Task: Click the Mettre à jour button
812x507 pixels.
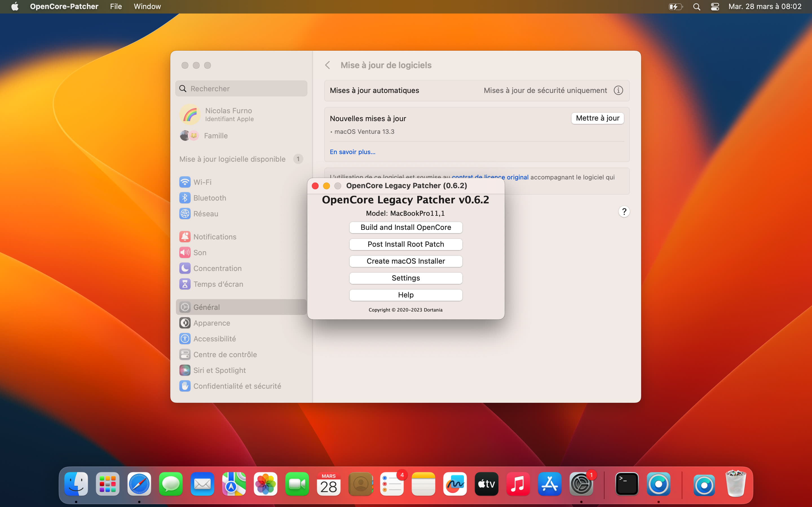Action: [597, 118]
